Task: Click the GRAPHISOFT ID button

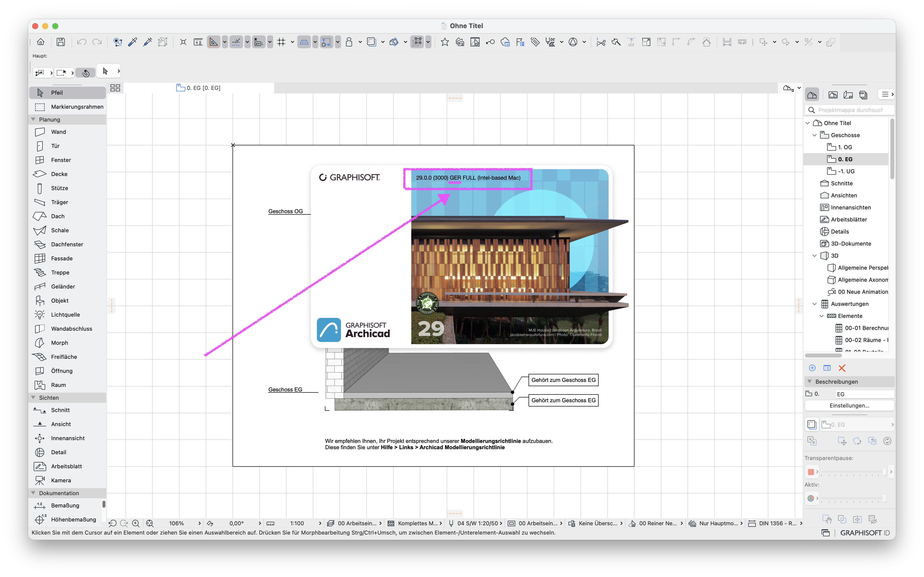Action: click(865, 533)
